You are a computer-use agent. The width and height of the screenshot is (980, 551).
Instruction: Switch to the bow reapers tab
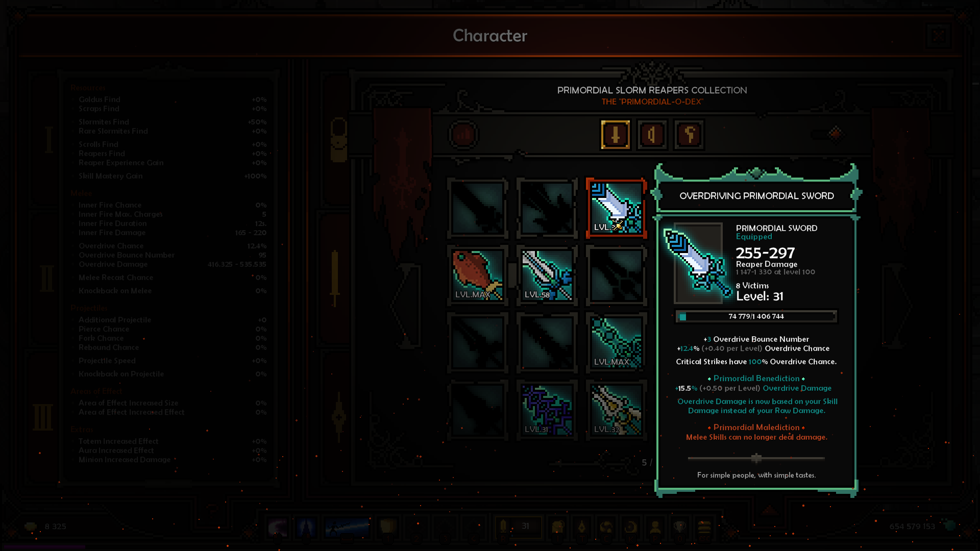coord(652,135)
